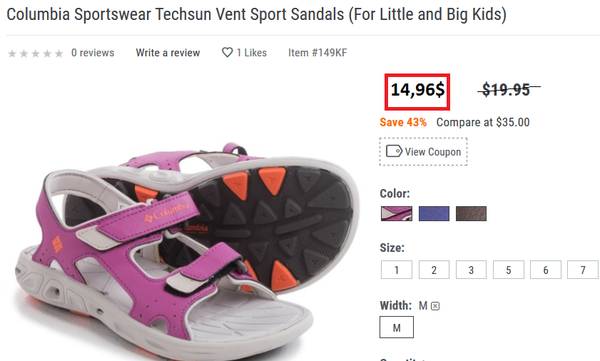Choose size 6

[546, 270]
